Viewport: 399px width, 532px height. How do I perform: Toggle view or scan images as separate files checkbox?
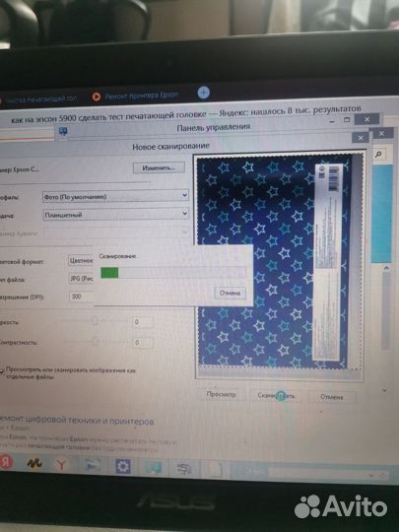[2, 370]
